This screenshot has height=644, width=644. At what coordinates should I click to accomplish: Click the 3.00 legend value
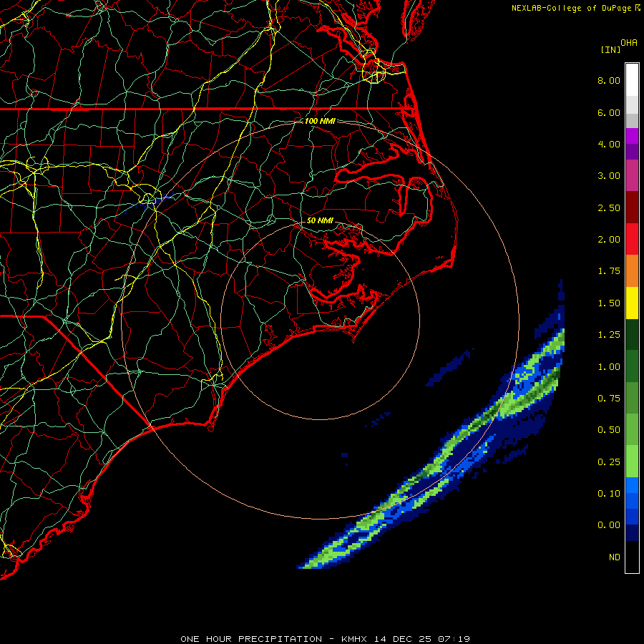pyautogui.click(x=609, y=176)
